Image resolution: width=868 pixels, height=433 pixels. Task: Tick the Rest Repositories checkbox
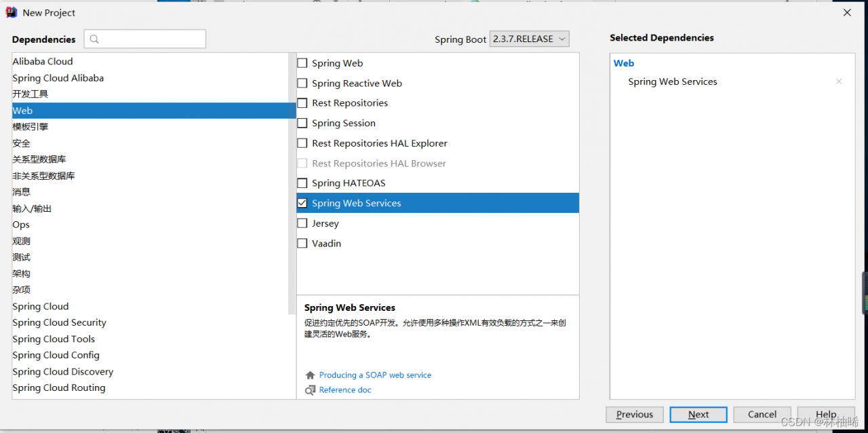(x=302, y=103)
